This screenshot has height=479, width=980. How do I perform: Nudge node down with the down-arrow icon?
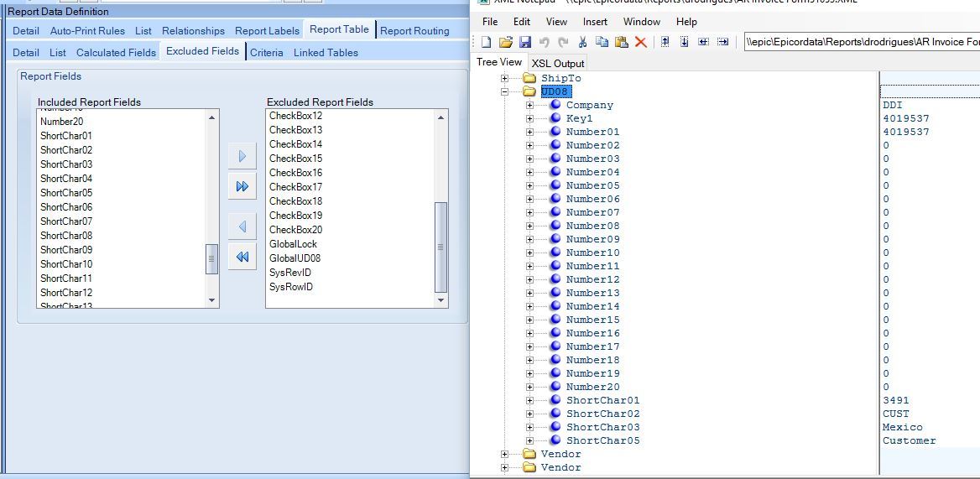pyautogui.click(x=685, y=42)
